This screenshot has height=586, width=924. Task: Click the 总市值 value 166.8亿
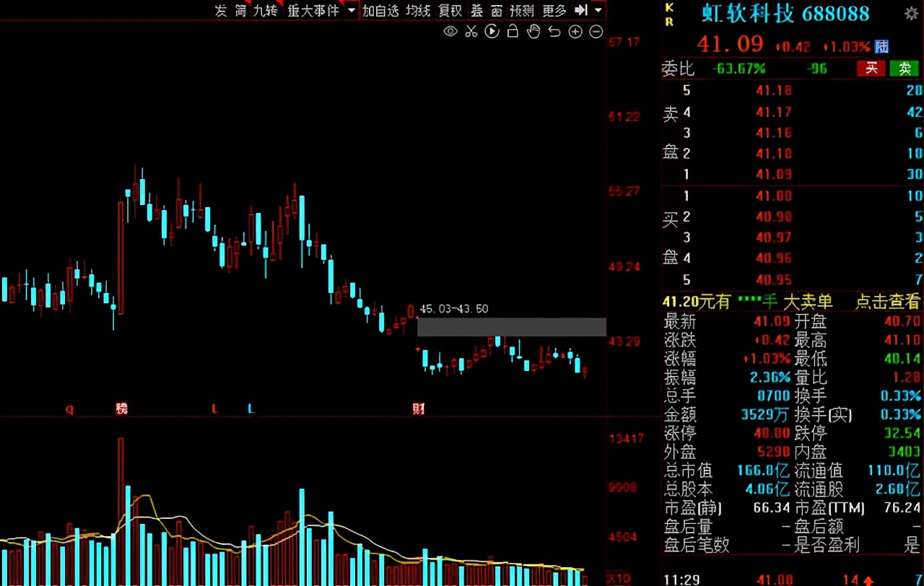tap(762, 471)
